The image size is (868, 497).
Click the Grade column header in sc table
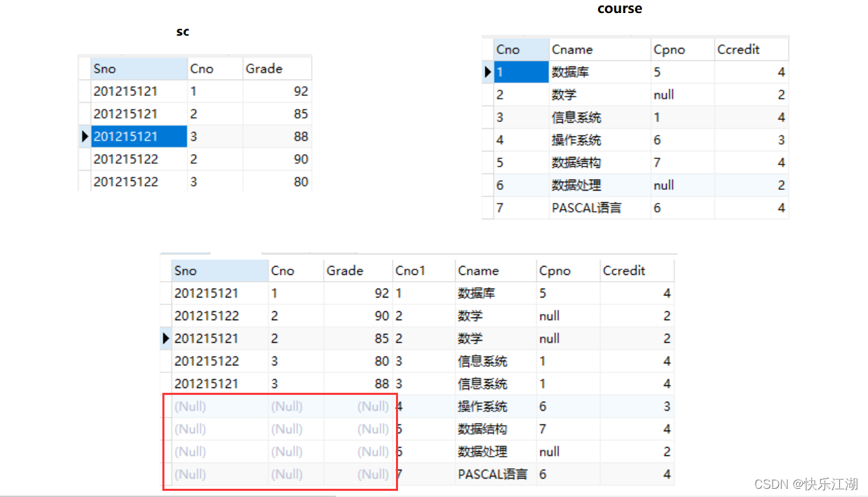pos(277,69)
